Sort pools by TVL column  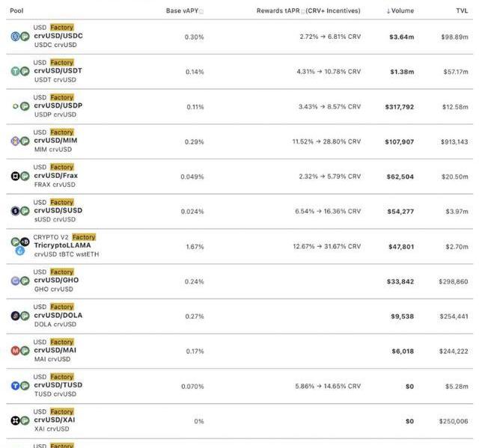click(462, 11)
